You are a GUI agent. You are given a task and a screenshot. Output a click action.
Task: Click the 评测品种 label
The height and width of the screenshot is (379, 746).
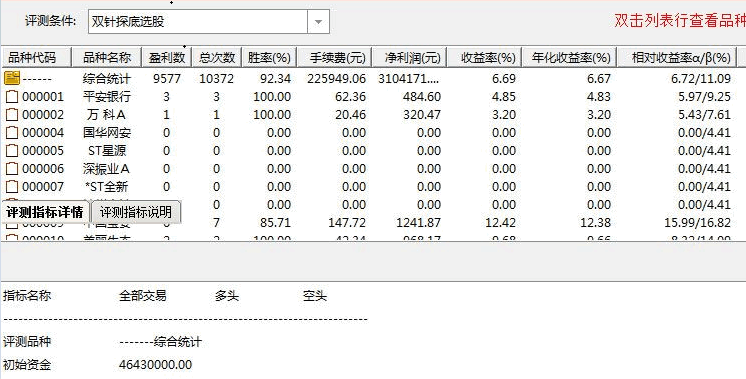click(x=27, y=342)
